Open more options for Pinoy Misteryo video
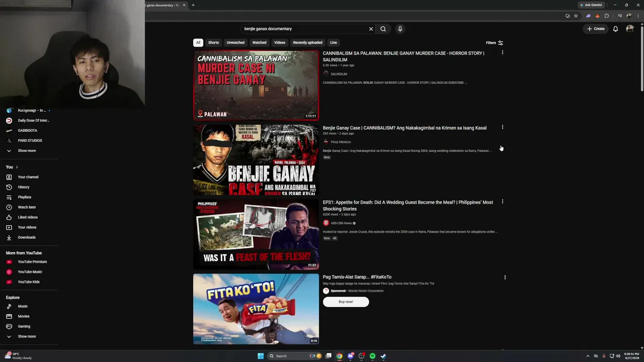This screenshot has height=362, width=644. pos(502,127)
